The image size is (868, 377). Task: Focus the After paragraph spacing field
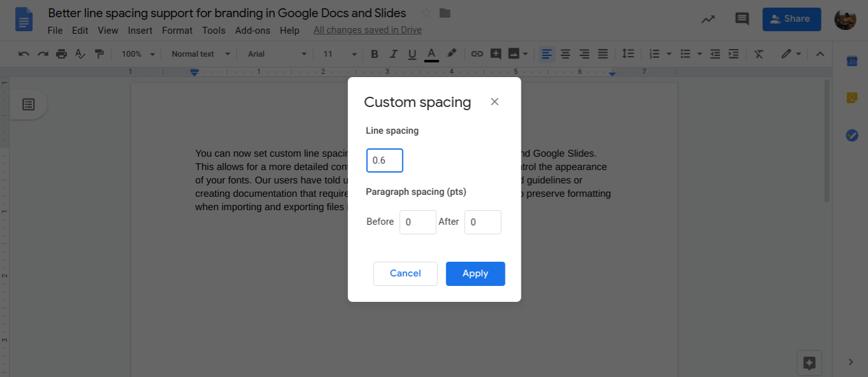483,222
